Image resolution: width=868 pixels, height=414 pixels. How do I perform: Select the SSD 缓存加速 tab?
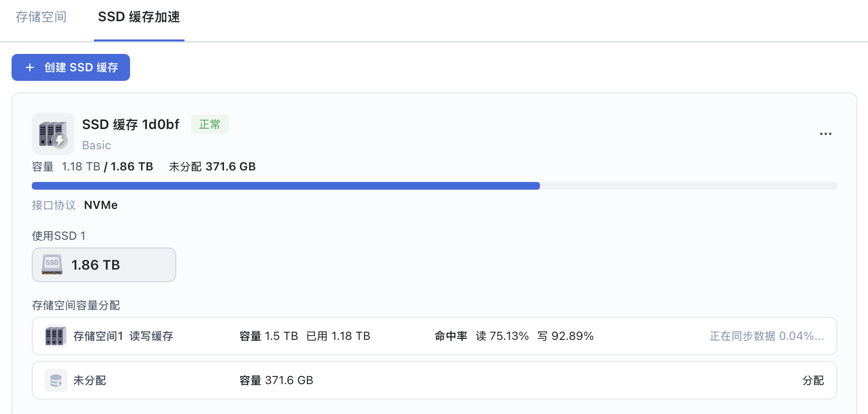point(139,17)
